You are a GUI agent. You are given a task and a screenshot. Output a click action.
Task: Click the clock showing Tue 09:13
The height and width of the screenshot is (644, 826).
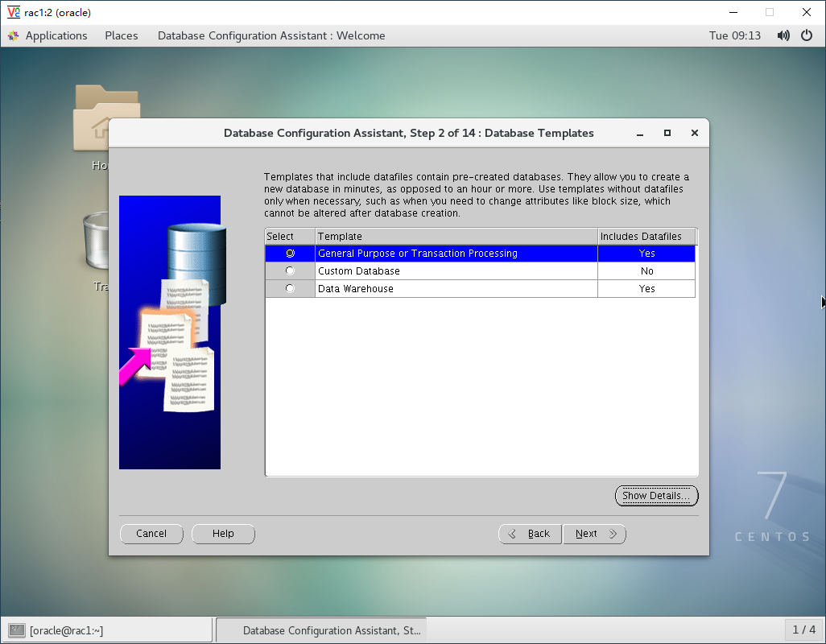coord(735,35)
